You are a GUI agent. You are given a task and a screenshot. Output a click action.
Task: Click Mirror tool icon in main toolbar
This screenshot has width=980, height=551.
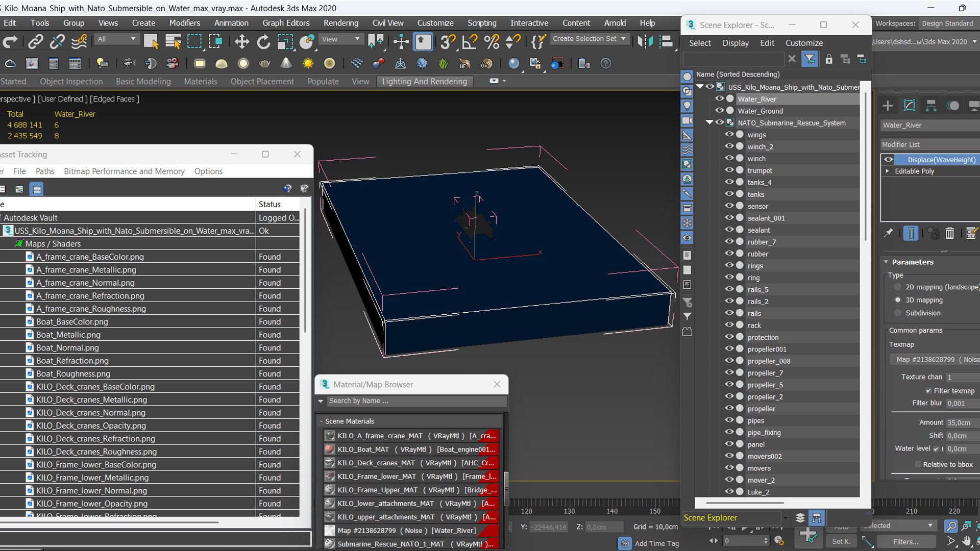645,42
